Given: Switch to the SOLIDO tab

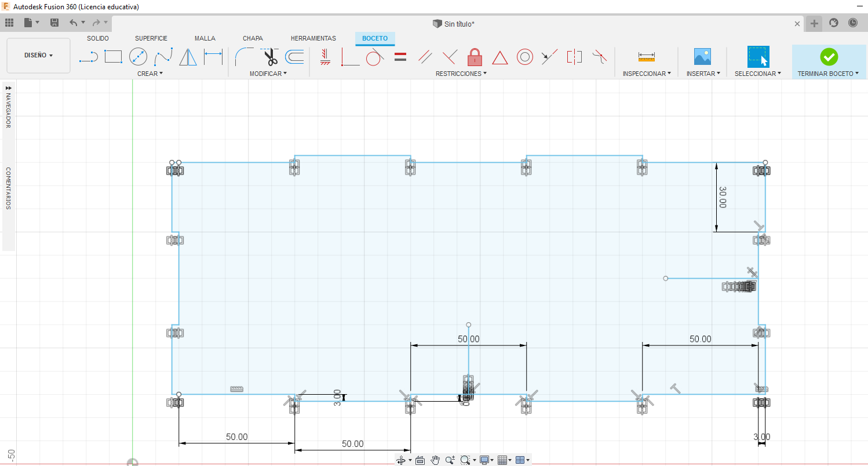Looking at the screenshot, I should point(98,38).
